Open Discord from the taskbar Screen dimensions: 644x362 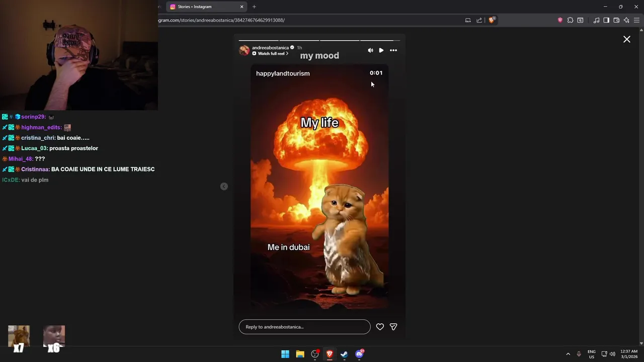(x=359, y=354)
